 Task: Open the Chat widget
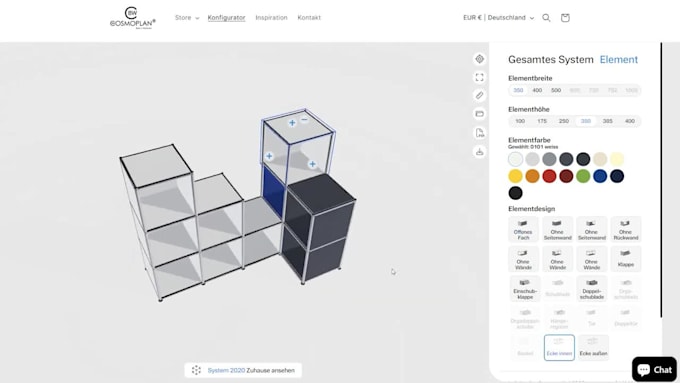click(654, 370)
